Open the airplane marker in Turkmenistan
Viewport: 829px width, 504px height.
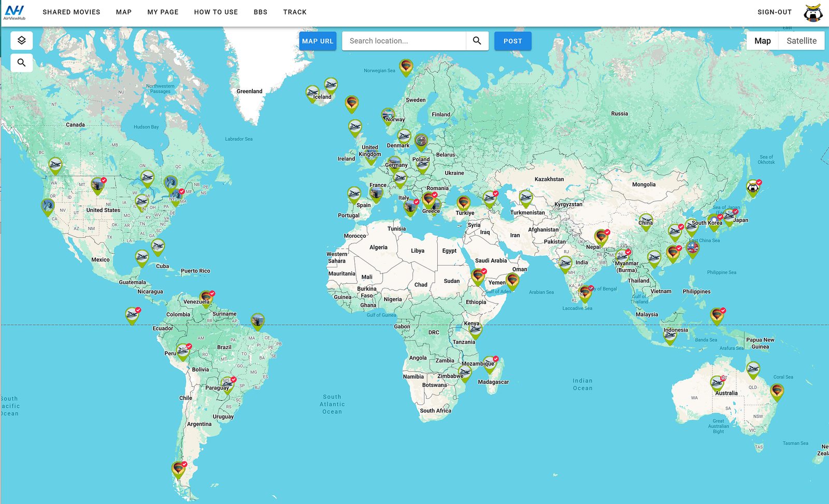(526, 198)
